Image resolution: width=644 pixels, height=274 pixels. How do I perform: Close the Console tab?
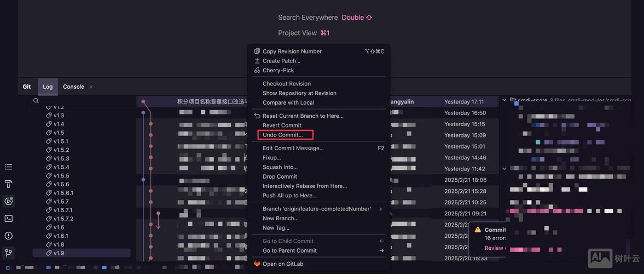coord(91,87)
